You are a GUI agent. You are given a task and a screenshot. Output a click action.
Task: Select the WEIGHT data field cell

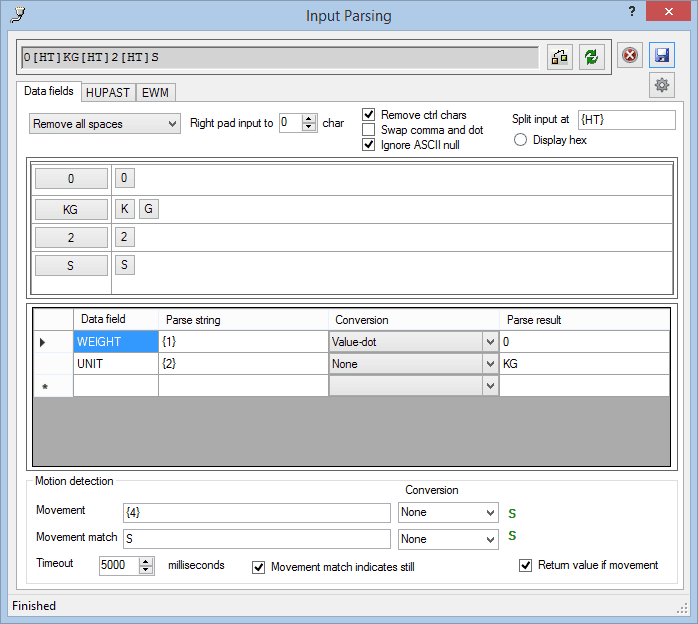coord(116,342)
